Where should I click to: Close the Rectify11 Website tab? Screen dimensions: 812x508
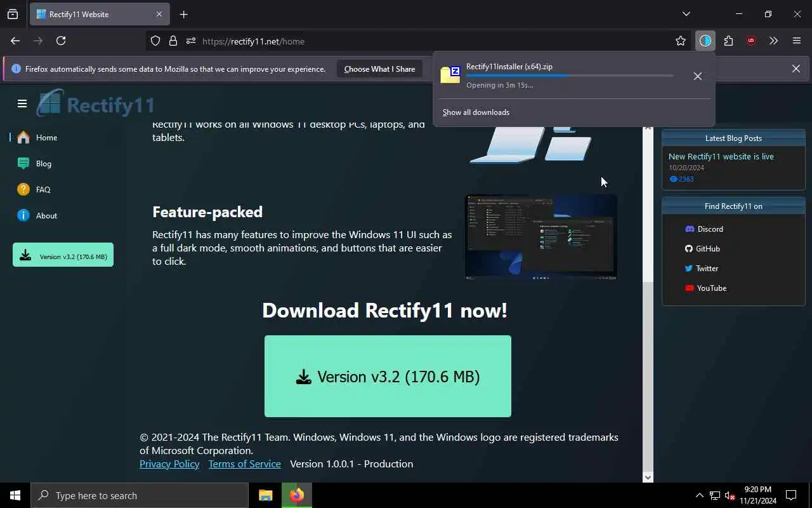point(159,14)
